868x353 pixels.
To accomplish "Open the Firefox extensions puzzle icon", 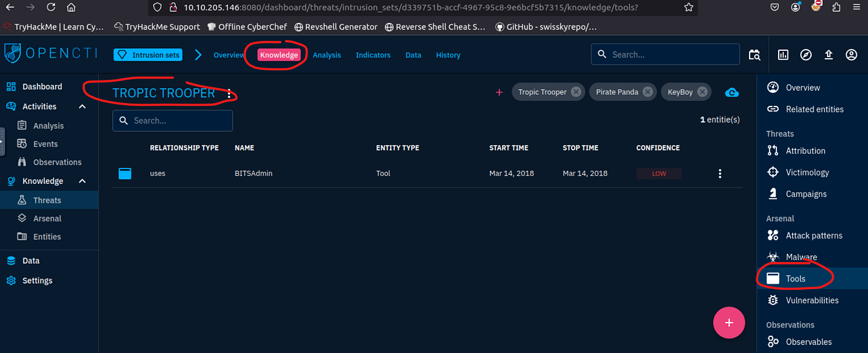I will pos(836,7).
